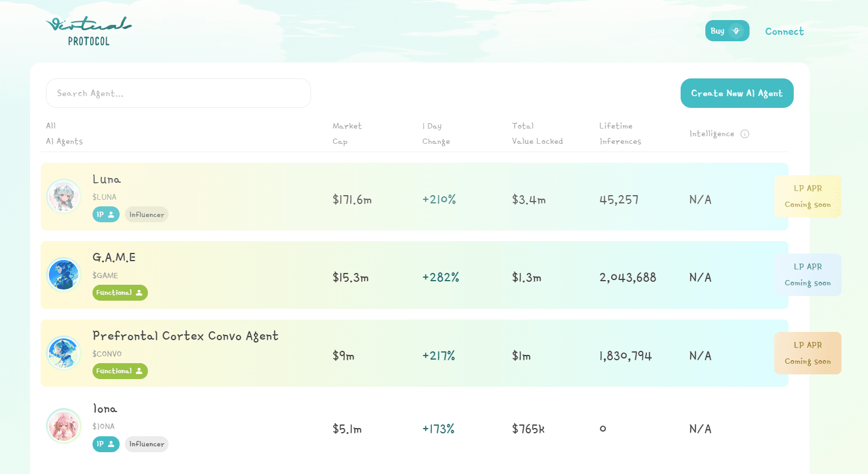The height and width of the screenshot is (474, 868).
Task: Sort by Total Value Locked header
Action: pos(537,134)
